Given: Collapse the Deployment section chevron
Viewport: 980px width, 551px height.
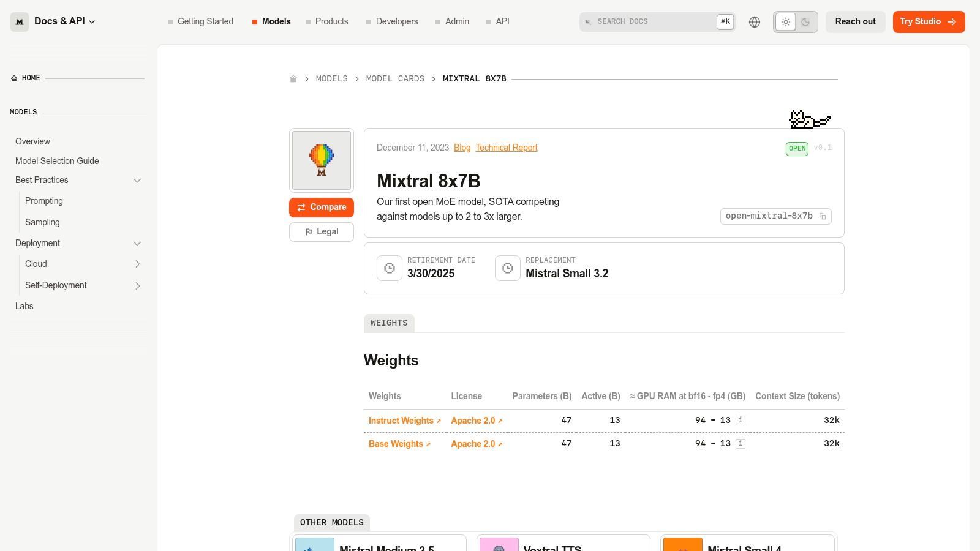Looking at the screenshot, I should 137,244.
